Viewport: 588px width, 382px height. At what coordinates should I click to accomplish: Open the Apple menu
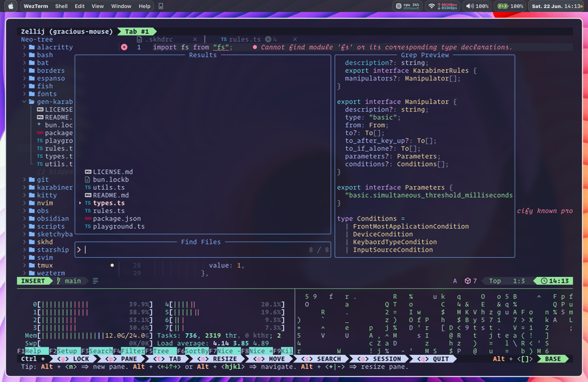(x=11, y=6)
